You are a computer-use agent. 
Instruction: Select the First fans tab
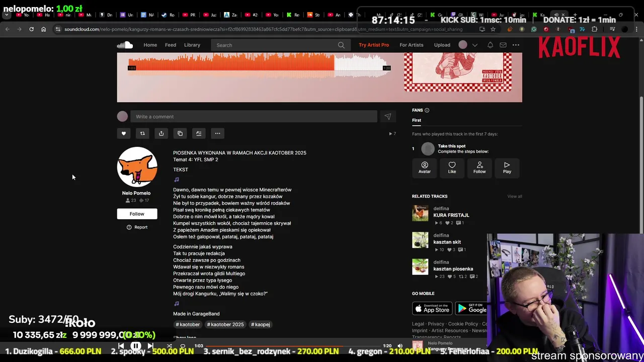click(417, 120)
